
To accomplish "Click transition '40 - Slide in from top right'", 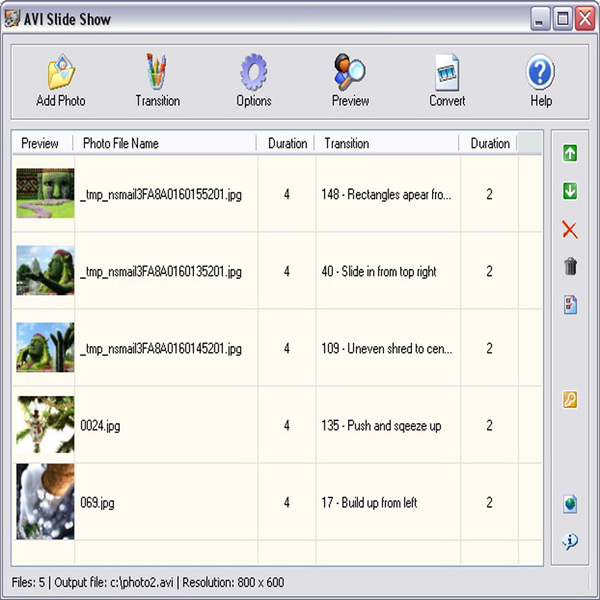I will (x=379, y=271).
